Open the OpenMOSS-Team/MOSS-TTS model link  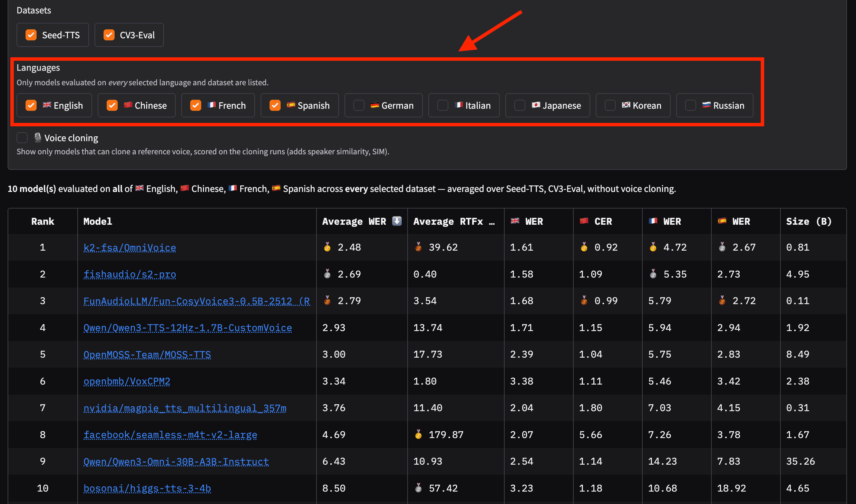tap(147, 355)
